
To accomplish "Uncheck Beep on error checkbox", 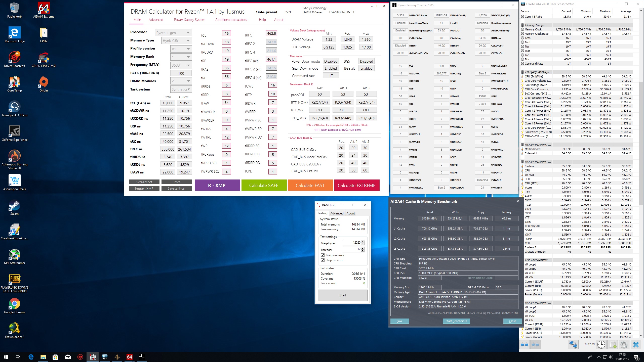I will [323, 255].
